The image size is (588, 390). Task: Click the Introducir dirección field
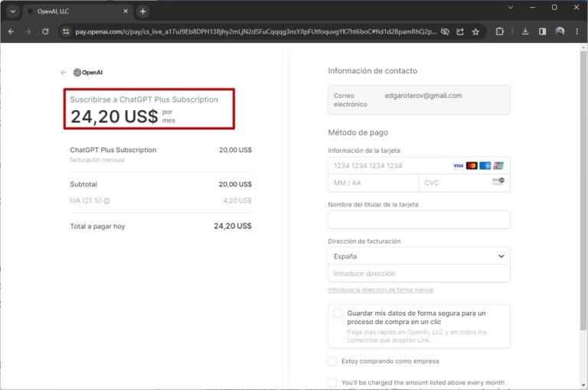(x=419, y=274)
